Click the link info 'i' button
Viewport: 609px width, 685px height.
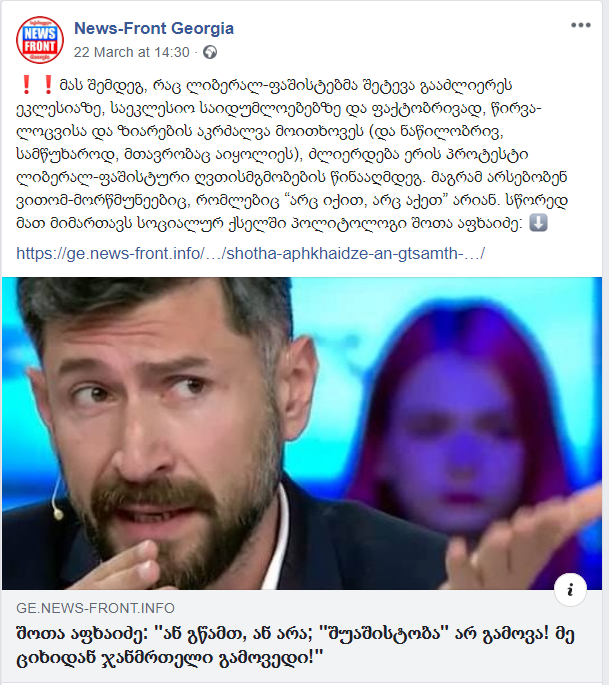click(570, 590)
